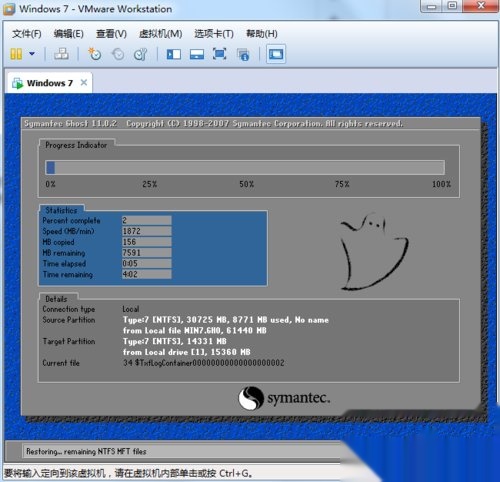
Task: Minimize the VMware Workstation window
Action: pos(431,7)
